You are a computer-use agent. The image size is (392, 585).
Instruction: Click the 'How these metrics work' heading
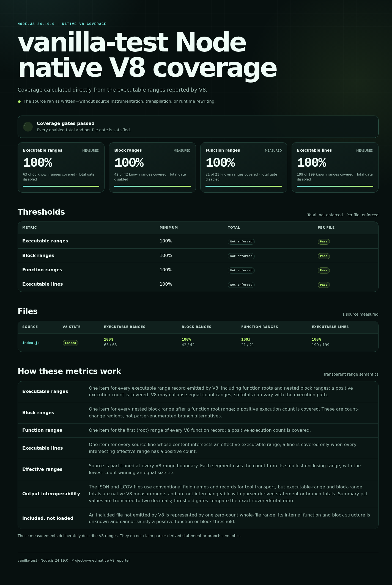click(x=69, y=371)
